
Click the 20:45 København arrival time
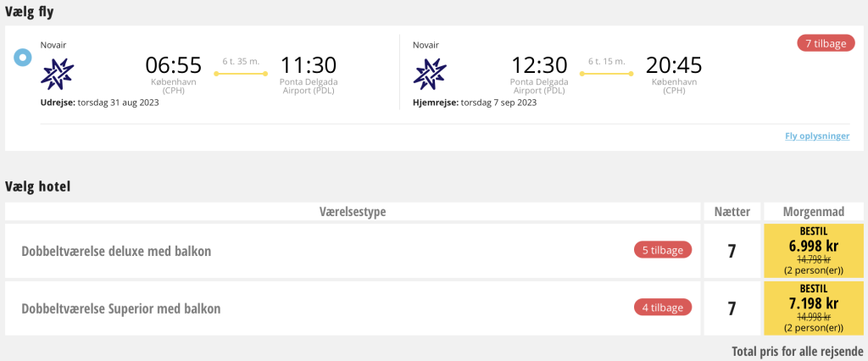coord(673,65)
